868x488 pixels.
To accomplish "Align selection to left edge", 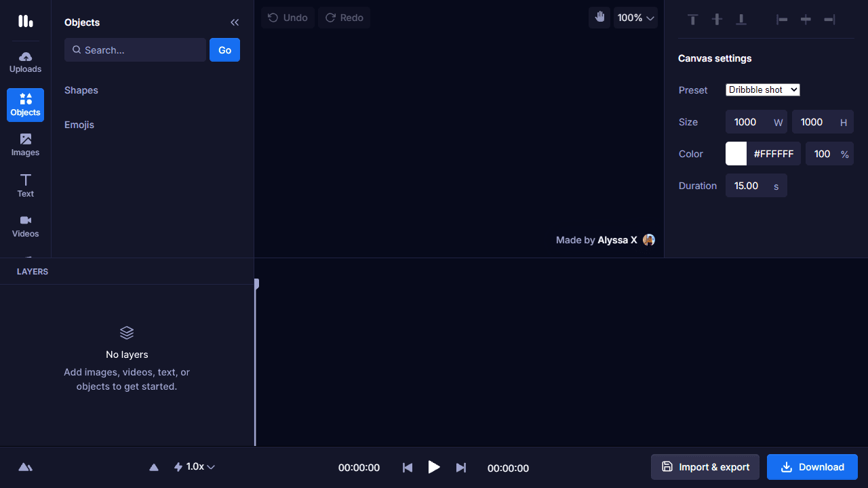I will (782, 20).
